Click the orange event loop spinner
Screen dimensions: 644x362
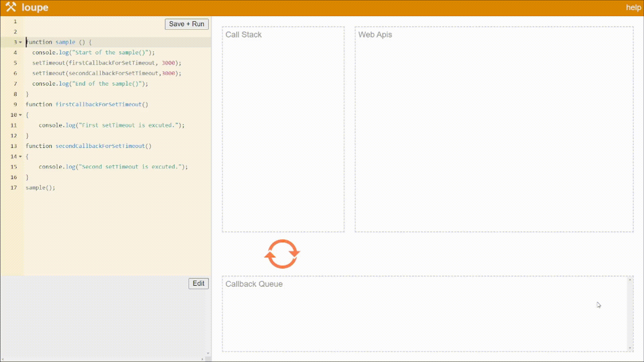(282, 254)
